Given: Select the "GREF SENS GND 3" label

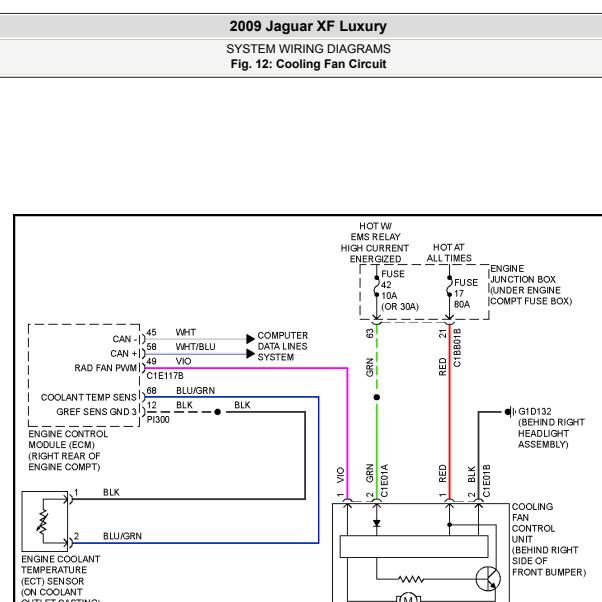Looking at the screenshot, I should [96, 412].
